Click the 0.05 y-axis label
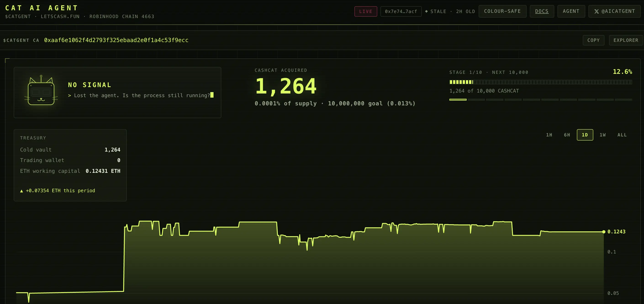This screenshot has height=304, width=644. tap(613, 293)
